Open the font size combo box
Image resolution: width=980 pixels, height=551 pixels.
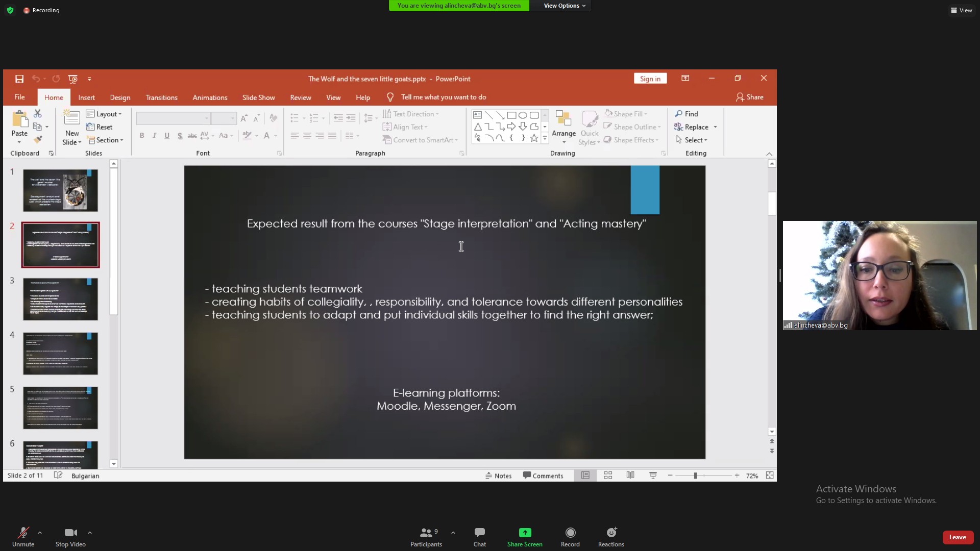pos(224,118)
